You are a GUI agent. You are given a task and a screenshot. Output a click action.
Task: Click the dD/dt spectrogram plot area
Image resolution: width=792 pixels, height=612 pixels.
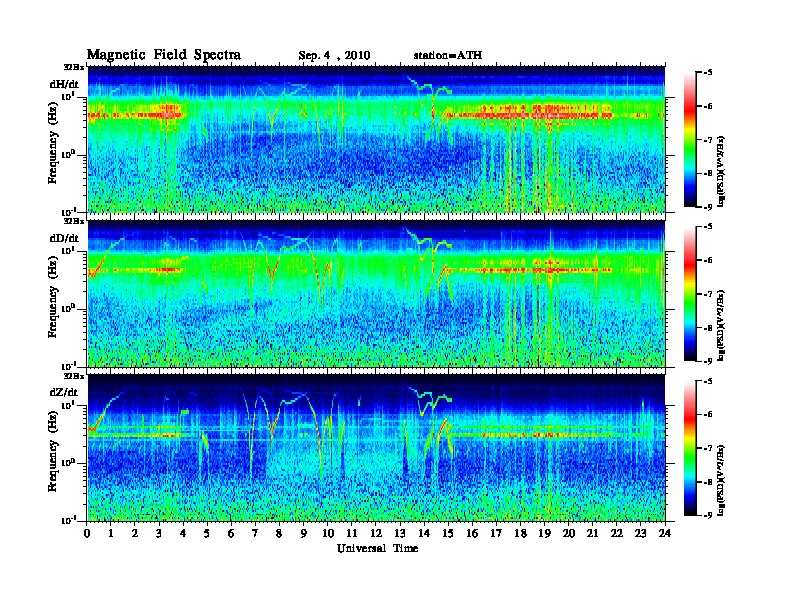point(376,293)
